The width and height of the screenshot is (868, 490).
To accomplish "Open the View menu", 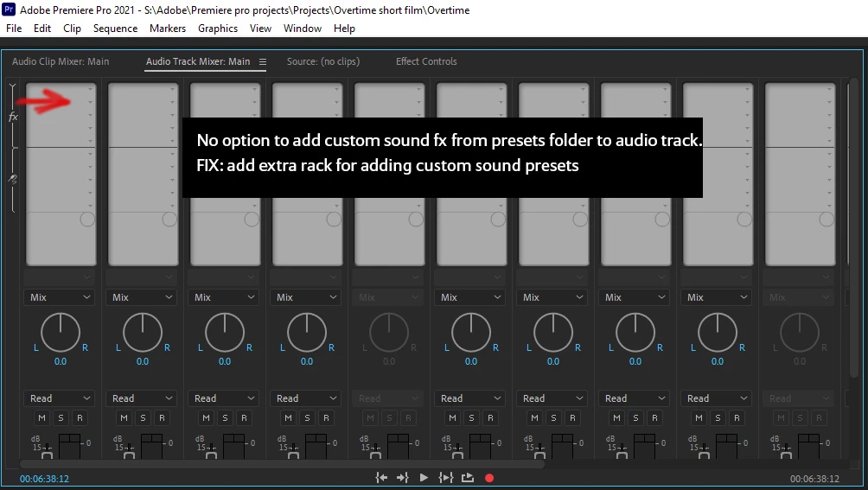I will [x=260, y=29].
